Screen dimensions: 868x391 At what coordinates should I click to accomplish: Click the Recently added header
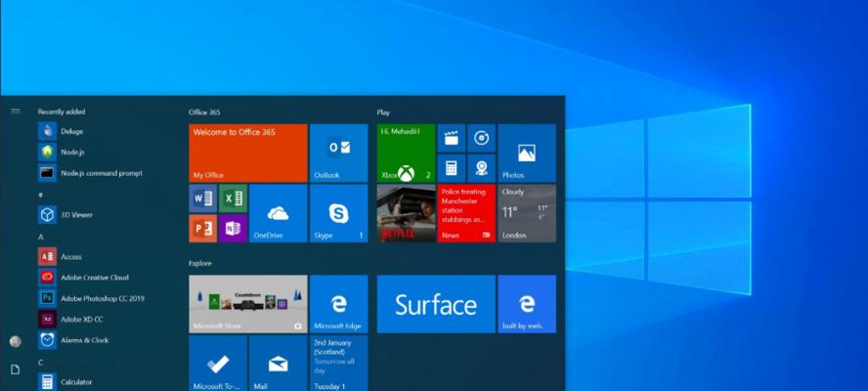pos(62,111)
